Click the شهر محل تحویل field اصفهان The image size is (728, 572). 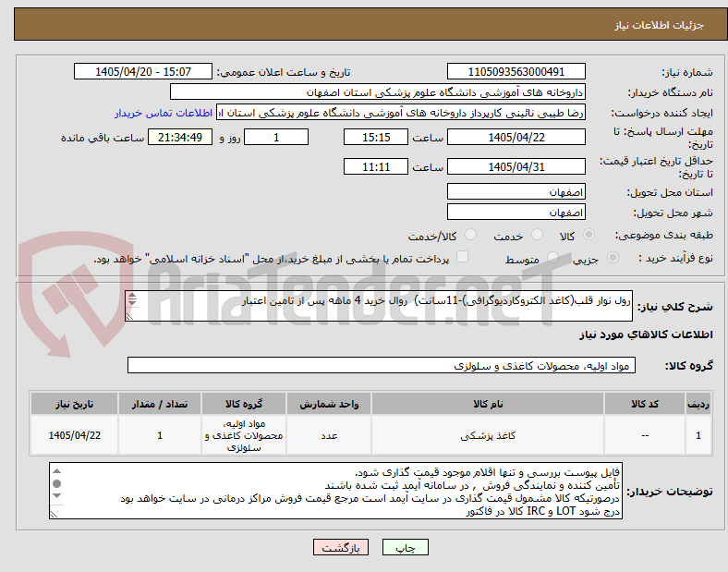click(516, 212)
